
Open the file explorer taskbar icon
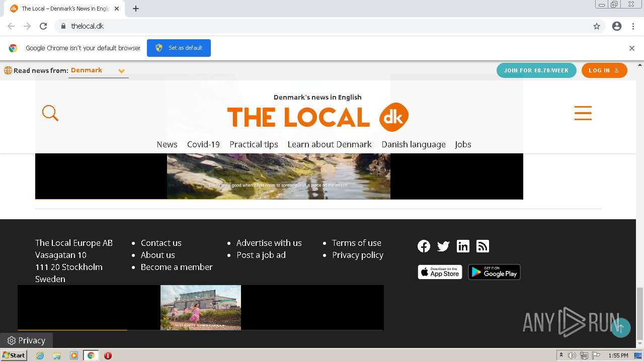(x=57, y=355)
